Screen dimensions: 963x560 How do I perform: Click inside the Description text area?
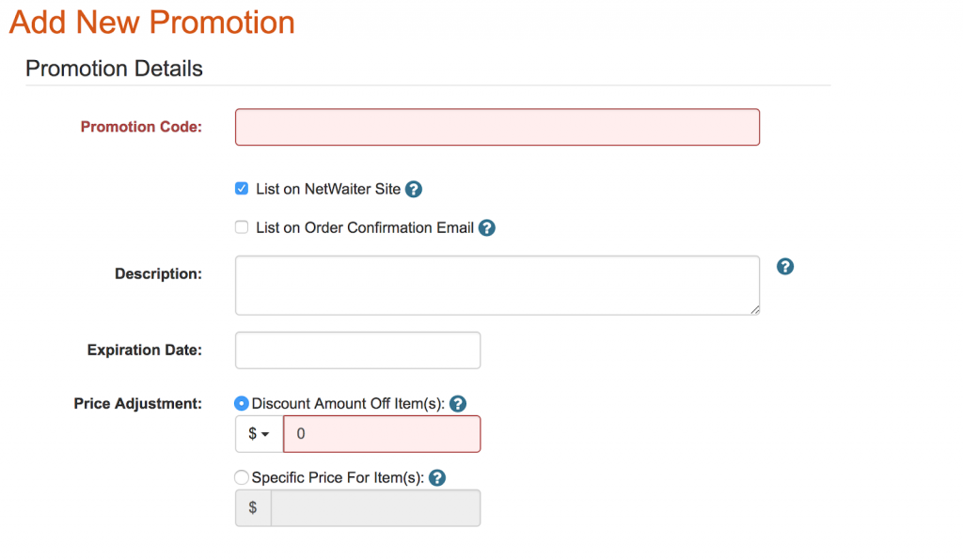click(x=497, y=286)
